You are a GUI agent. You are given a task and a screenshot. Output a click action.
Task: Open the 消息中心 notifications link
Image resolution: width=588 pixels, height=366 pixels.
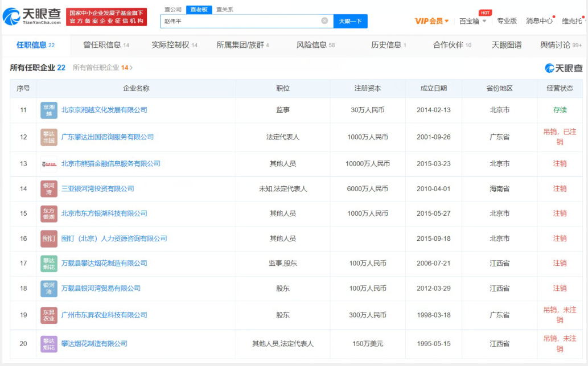(539, 21)
